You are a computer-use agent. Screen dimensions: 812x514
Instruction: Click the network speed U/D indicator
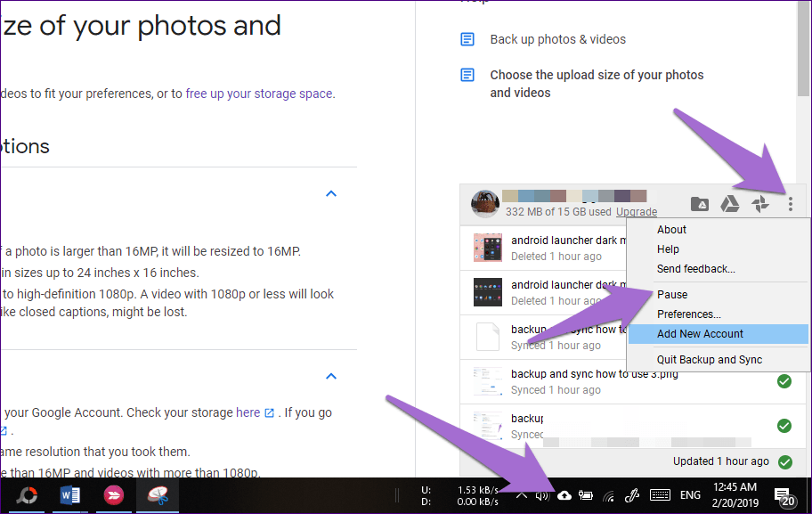click(x=459, y=496)
